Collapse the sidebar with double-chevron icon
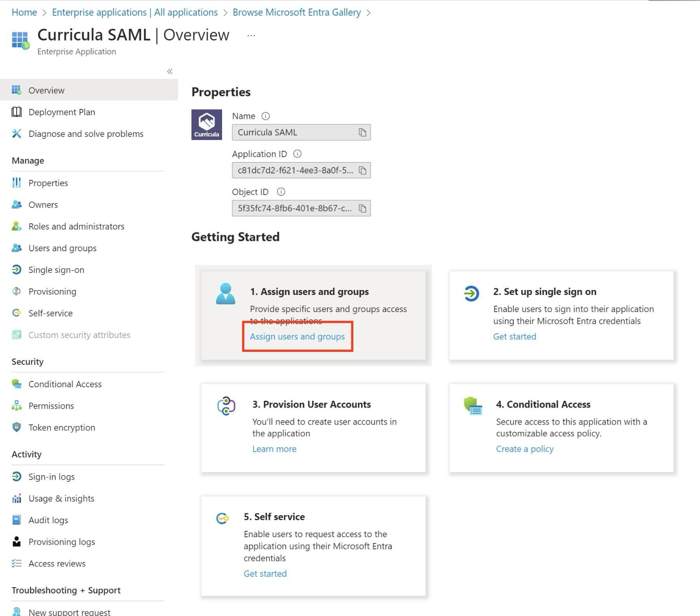700x616 pixels. click(170, 72)
